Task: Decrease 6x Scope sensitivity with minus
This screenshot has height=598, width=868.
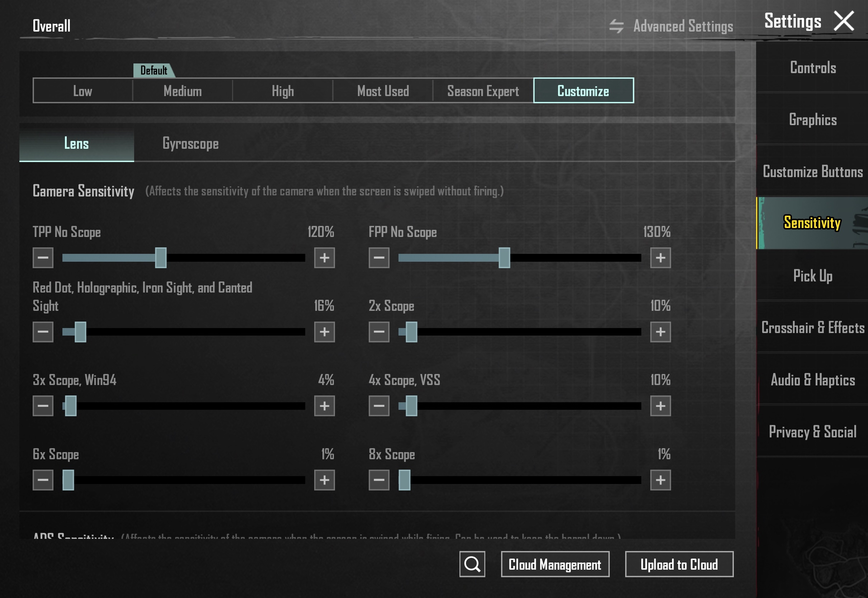Action: click(x=43, y=480)
